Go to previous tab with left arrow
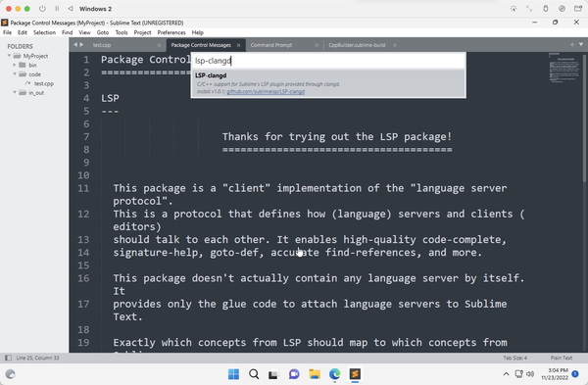 (75, 45)
